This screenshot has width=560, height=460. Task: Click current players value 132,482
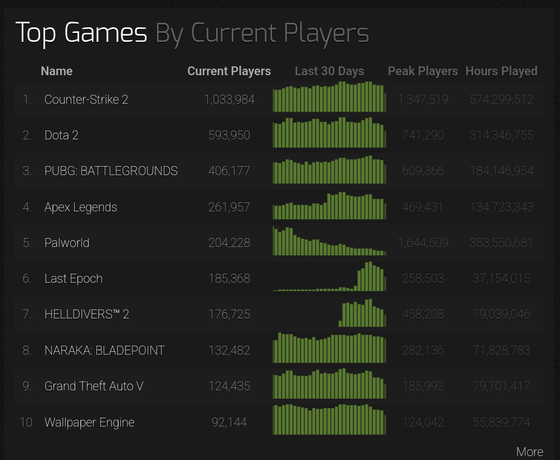229,350
